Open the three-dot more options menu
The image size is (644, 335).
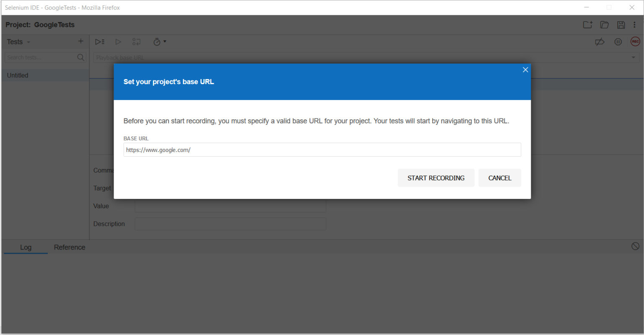[634, 25]
